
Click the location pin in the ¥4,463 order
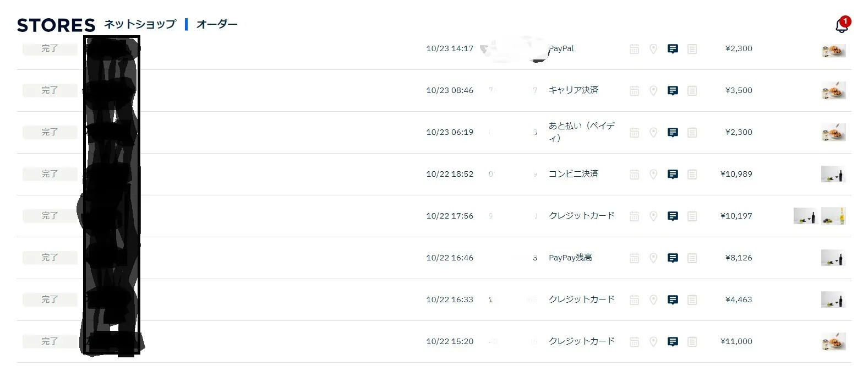click(653, 300)
